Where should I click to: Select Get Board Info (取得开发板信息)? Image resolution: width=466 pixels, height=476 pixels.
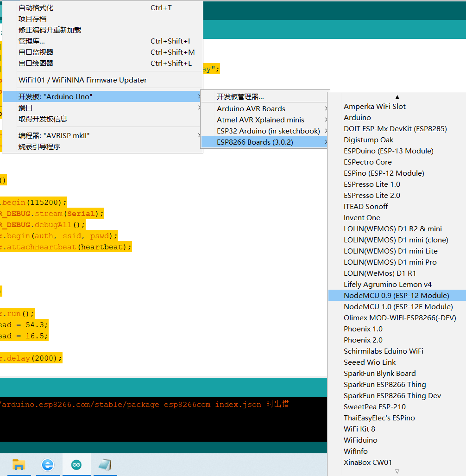[x=102, y=119]
